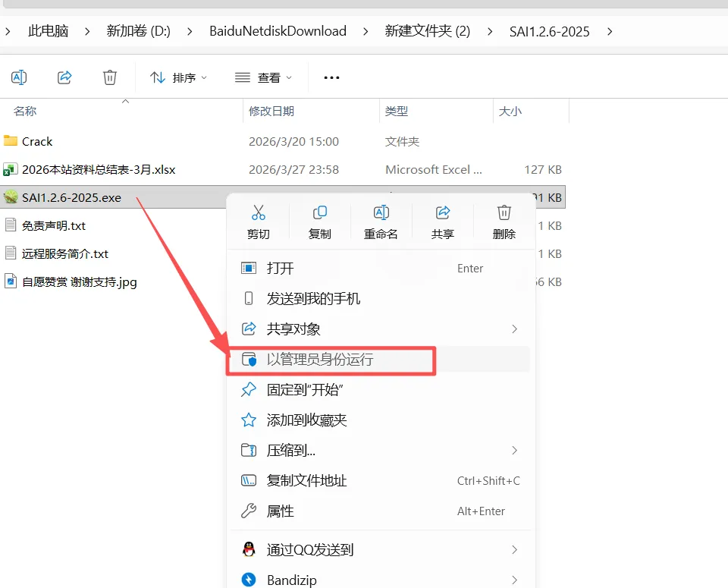Choose 删除 (delete) in the context menu
The image size is (728, 588).
tap(504, 222)
